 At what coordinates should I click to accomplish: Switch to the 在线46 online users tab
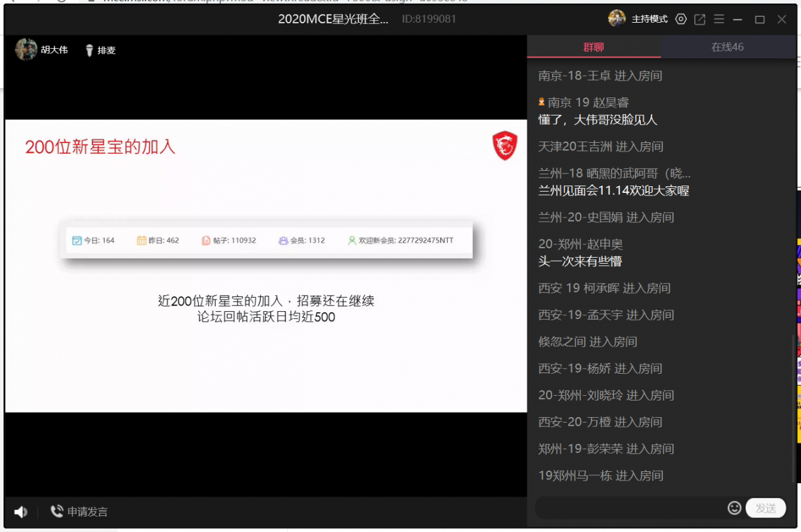tap(727, 47)
